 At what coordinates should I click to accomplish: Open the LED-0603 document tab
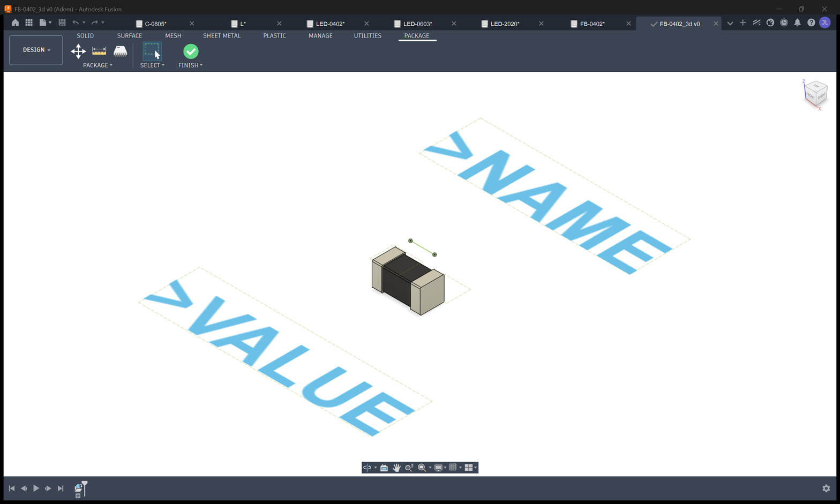click(417, 24)
